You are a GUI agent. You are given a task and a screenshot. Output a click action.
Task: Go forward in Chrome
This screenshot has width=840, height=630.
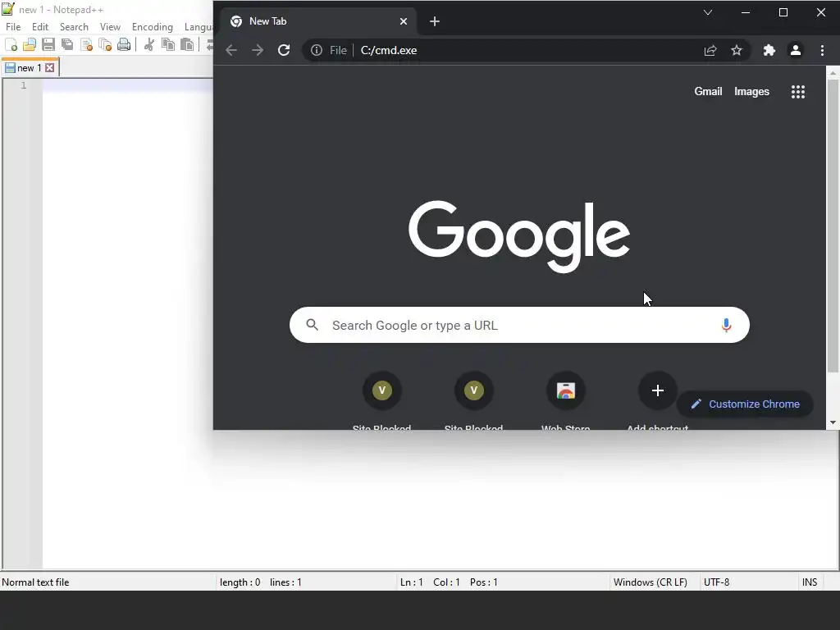pyautogui.click(x=258, y=50)
